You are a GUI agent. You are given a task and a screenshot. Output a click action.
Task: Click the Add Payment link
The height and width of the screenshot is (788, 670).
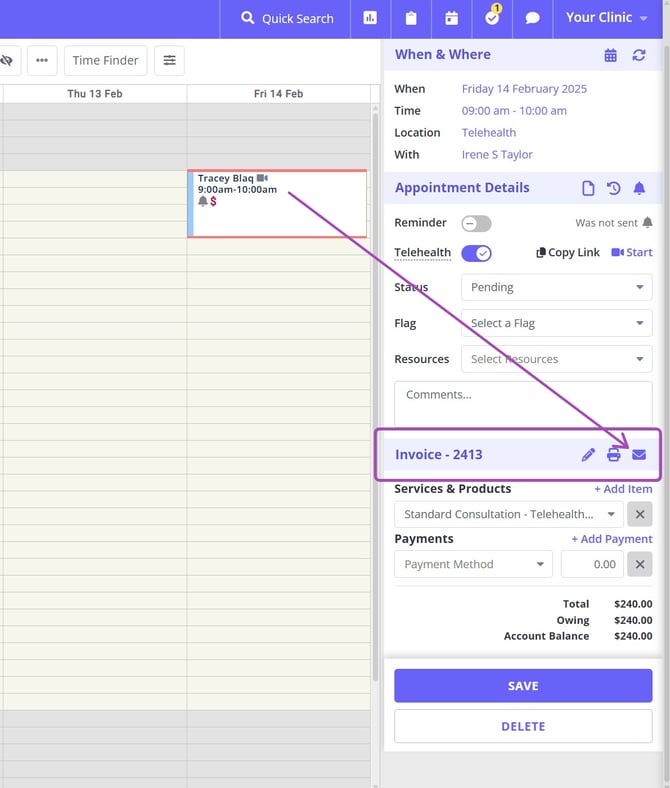coord(611,539)
